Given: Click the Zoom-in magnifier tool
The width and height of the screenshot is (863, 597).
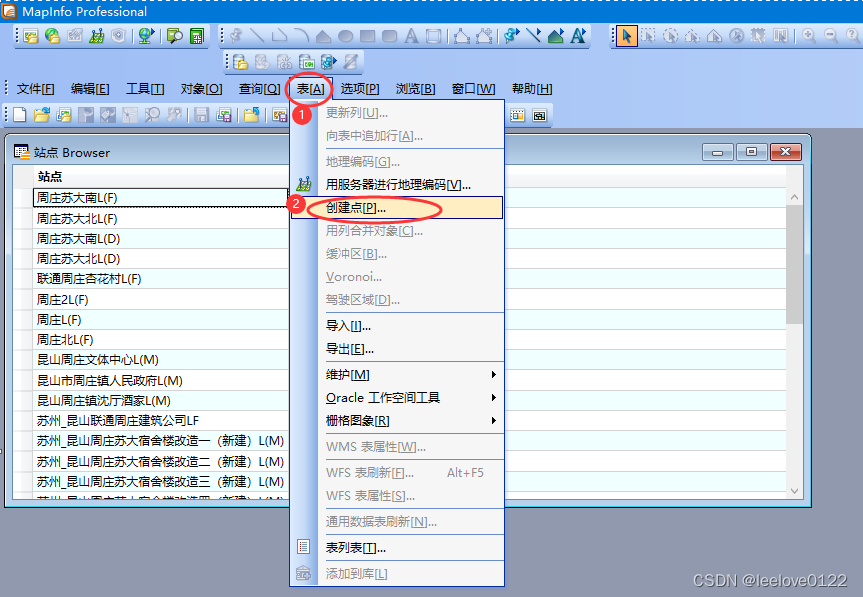Looking at the screenshot, I should (809, 36).
